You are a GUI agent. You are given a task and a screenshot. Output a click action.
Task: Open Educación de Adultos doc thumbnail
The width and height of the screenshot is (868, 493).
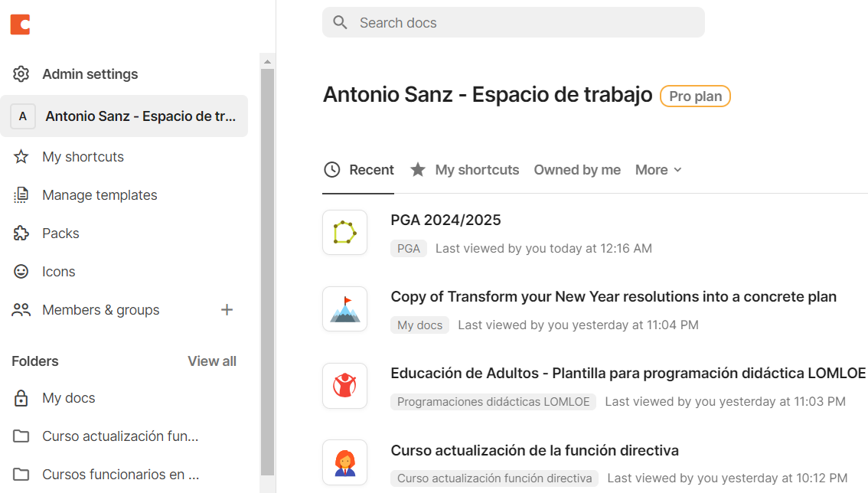(345, 386)
